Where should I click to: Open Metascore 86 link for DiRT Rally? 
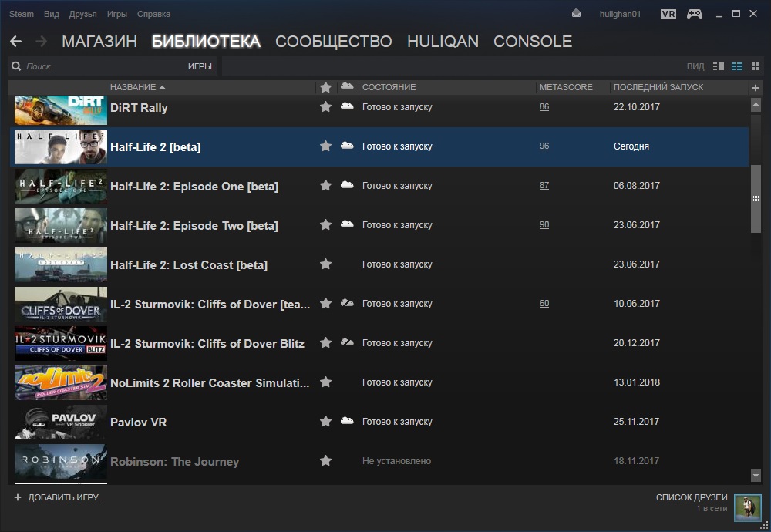pyautogui.click(x=544, y=106)
